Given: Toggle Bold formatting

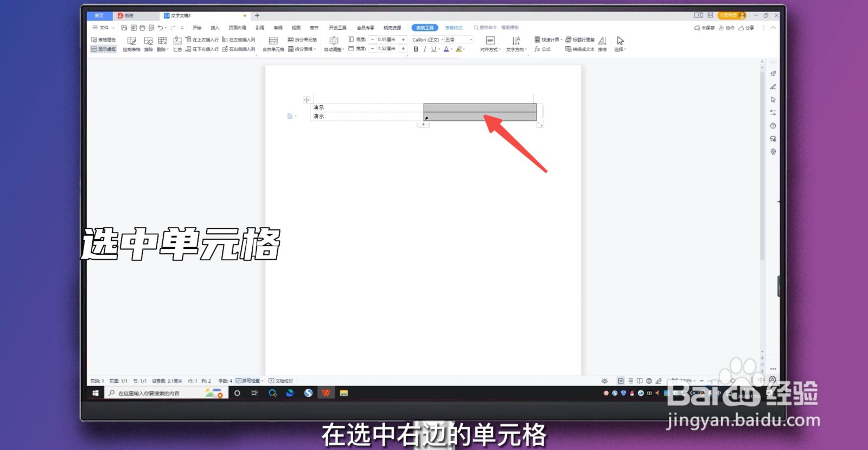Looking at the screenshot, I should pyautogui.click(x=416, y=49).
